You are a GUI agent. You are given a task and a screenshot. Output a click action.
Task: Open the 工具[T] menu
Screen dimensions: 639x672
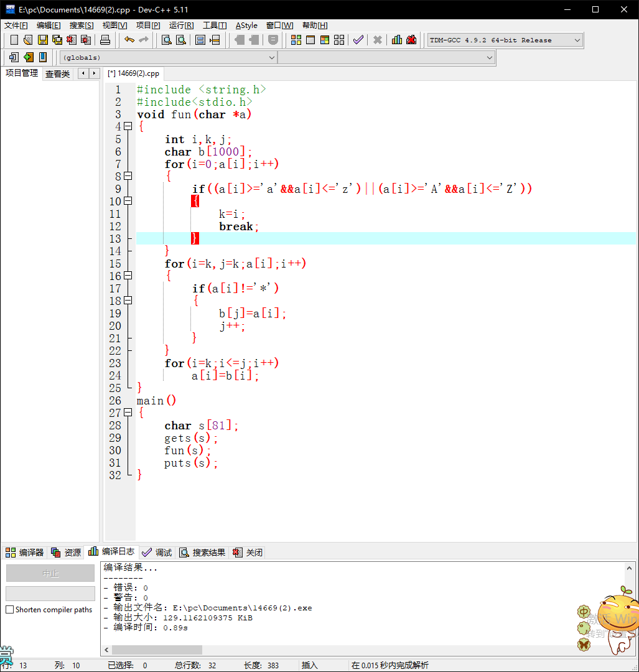(215, 26)
